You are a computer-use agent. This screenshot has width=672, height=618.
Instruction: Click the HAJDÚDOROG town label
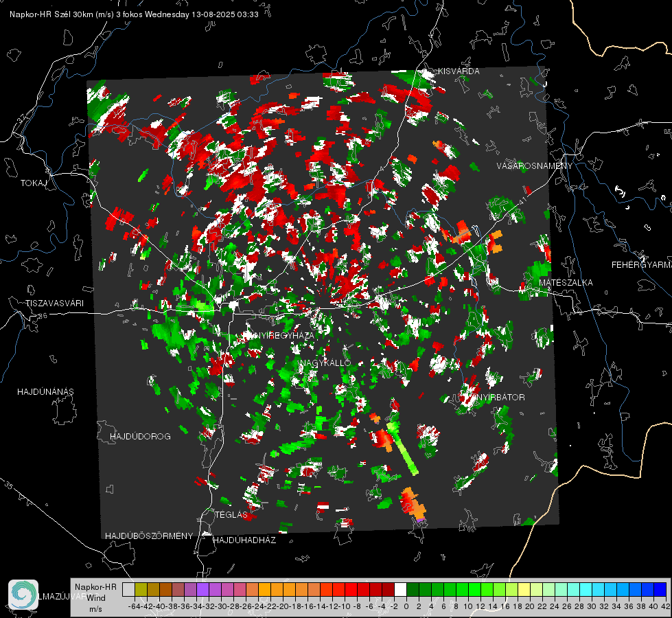[x=140, y=437]
